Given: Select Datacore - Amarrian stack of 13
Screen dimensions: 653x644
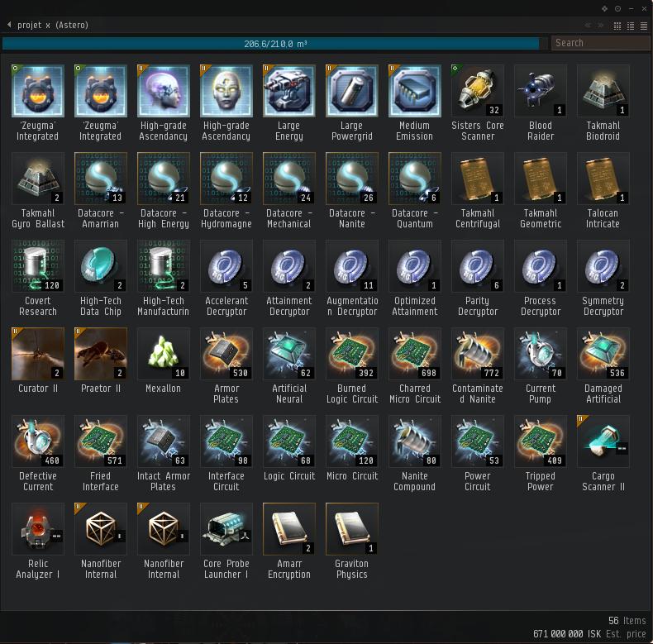Looking at the screenshot, I should tap(100, 179).
